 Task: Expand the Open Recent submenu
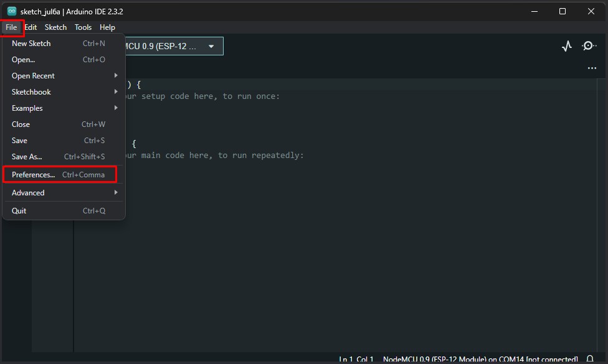pos(34,75)
